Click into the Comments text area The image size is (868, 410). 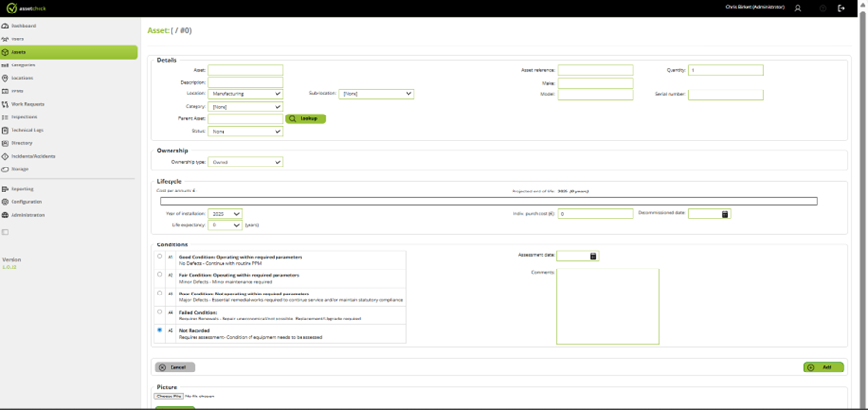pyautogui.click(x=607, y=306)
